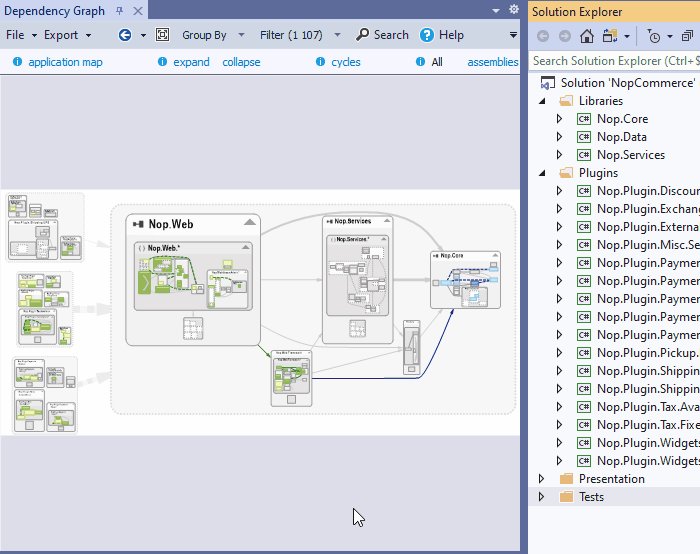Screen dimensions: 700x554
Task: Open the toolbar overflow options arrow
Action: (x=513, y=35)
